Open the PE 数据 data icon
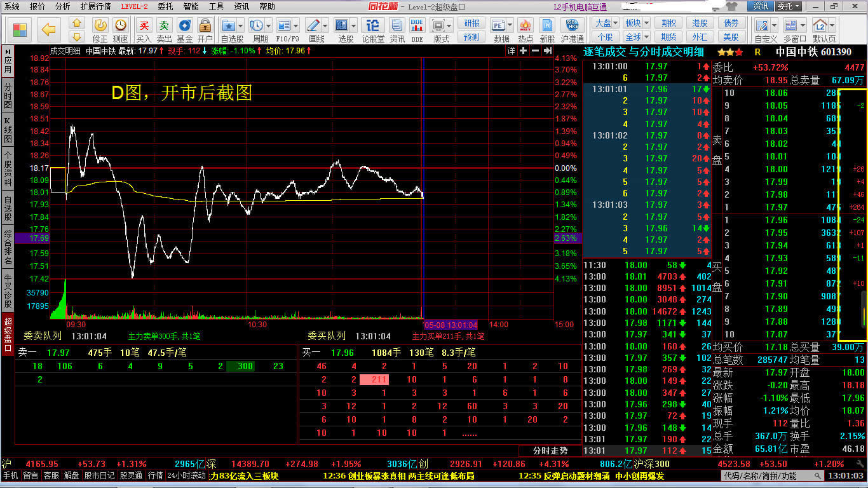The height and width of the screenshot is (488, 868). [x=498, y=25]
